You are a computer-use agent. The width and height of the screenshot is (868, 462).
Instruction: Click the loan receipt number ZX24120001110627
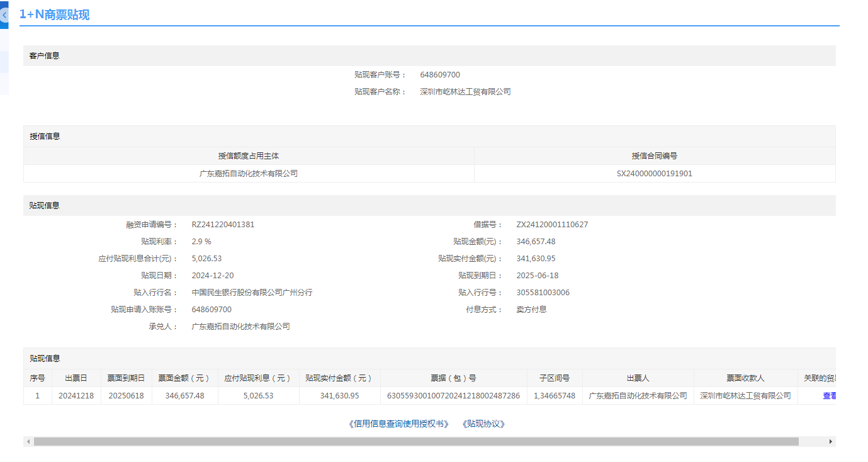552,225
